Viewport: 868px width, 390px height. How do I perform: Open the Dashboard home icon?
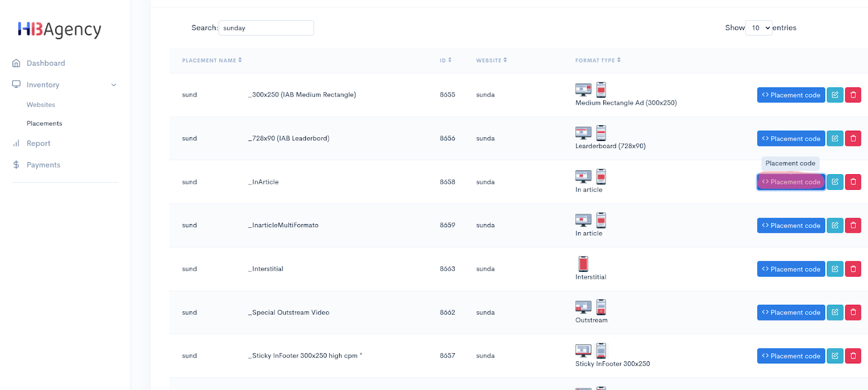pos(16,63)
